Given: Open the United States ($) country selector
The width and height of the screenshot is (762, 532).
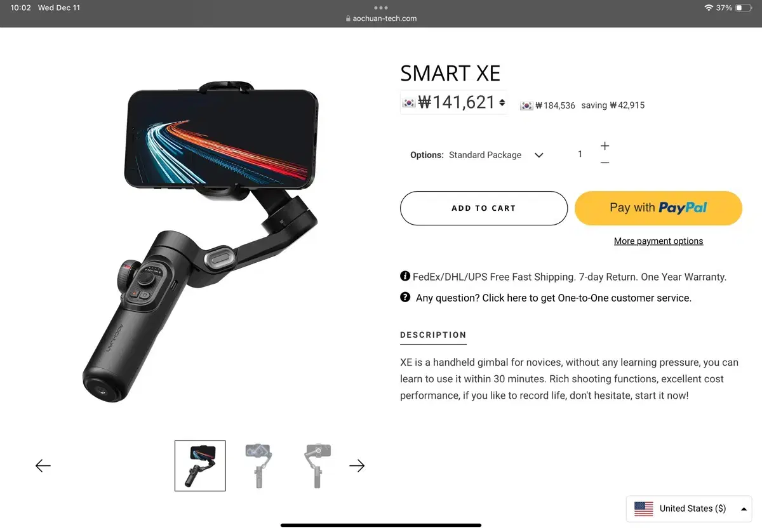Looking at the screenshot, I should pyautogui.click(x=689, y=509).
